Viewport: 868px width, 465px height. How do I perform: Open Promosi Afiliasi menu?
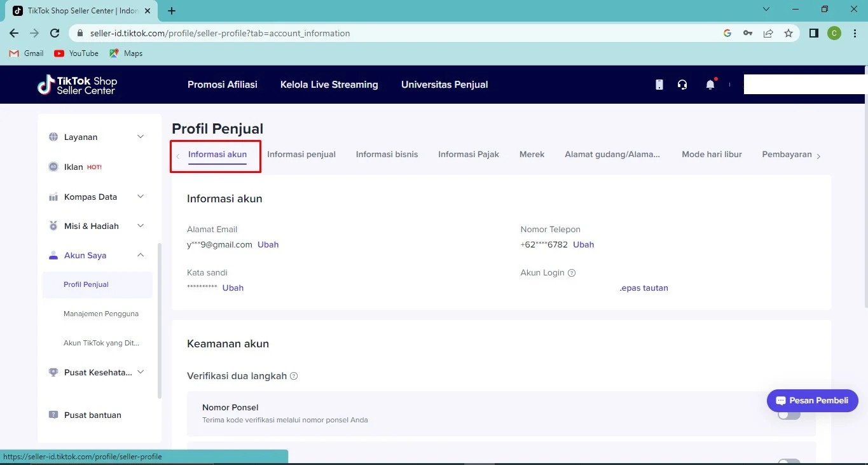[223, 85]
